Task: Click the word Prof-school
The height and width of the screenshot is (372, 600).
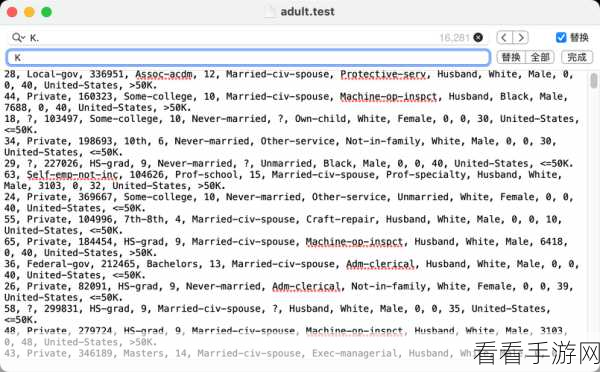Action: pyautogui.click(x=206, y=175)
